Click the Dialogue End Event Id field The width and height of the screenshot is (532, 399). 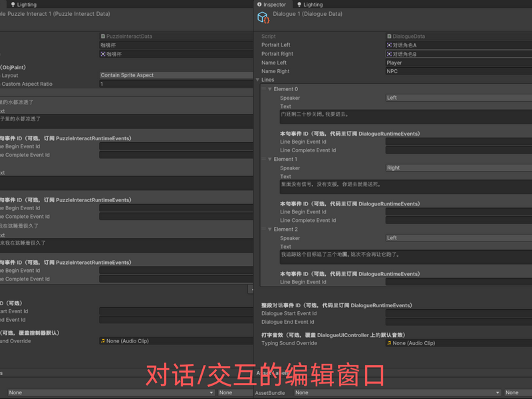[459, 322]
